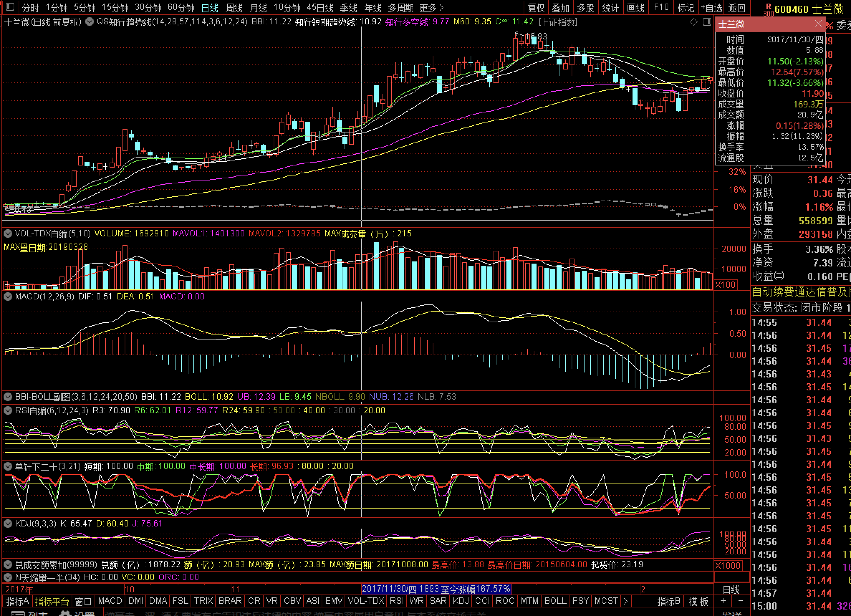Click the diamond icon in the main chart header

coord(694,22)
